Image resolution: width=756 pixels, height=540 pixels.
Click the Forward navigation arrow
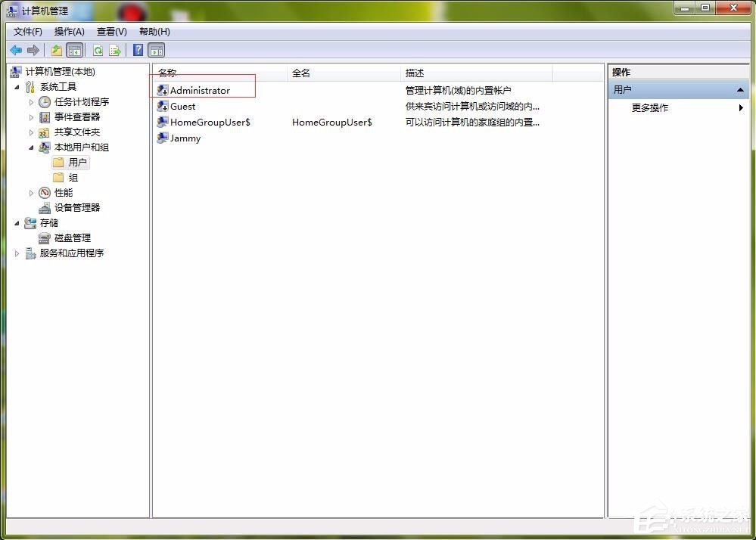click(33, 50)
